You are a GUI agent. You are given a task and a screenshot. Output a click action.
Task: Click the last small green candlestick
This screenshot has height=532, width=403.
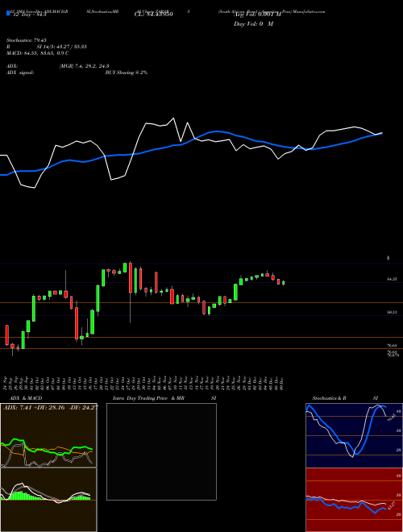coord(284,283)
